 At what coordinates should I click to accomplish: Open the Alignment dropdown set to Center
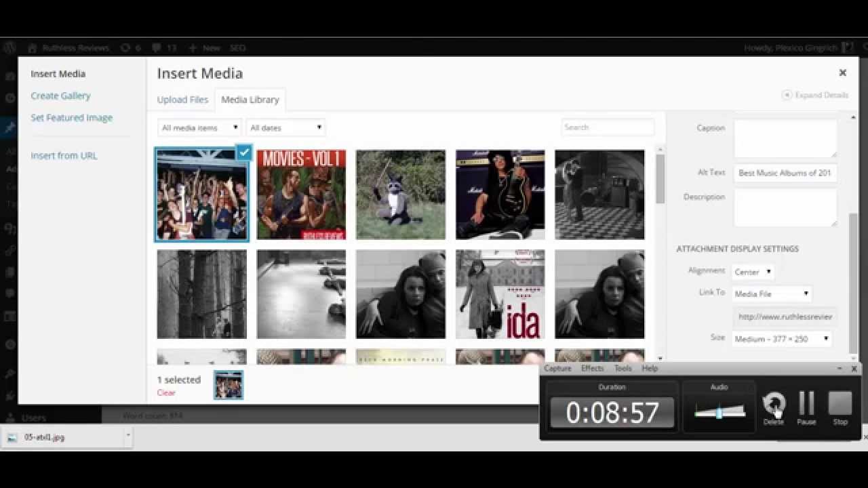point(753,272)
